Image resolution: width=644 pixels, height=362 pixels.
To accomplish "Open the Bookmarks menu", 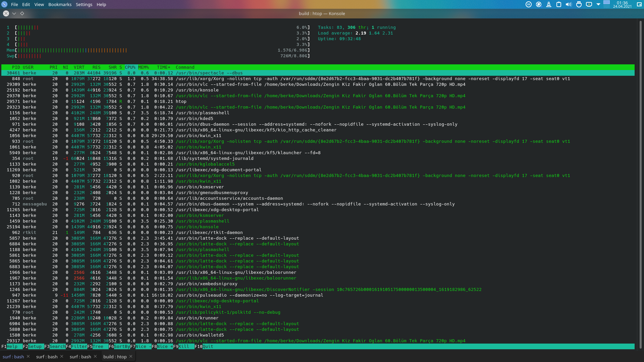I will [60, 4].
